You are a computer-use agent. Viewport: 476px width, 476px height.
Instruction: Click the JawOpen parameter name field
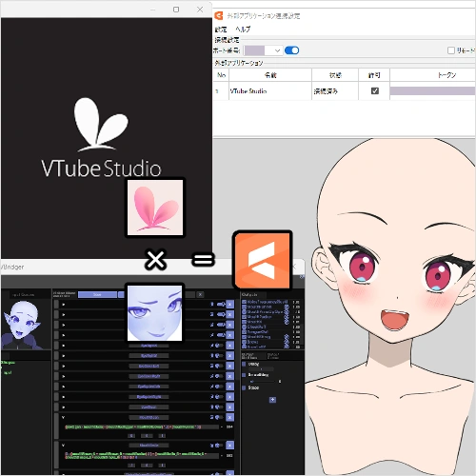click(x=149, y=407)
